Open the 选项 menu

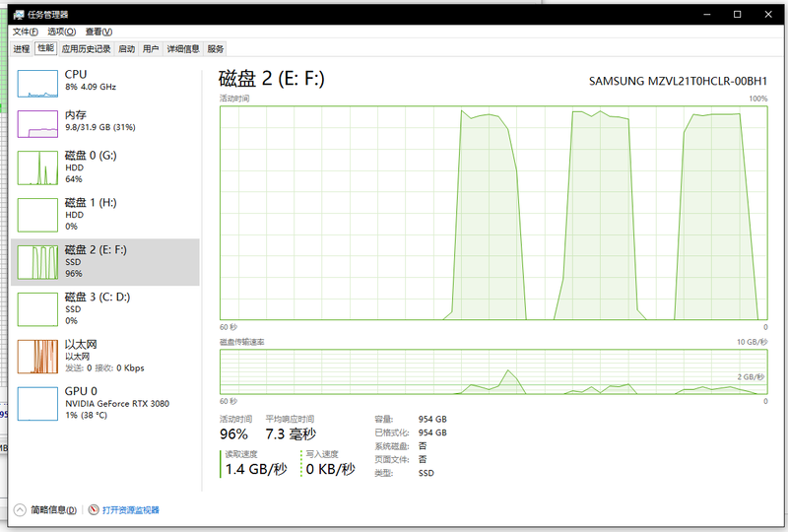(61, 32)
